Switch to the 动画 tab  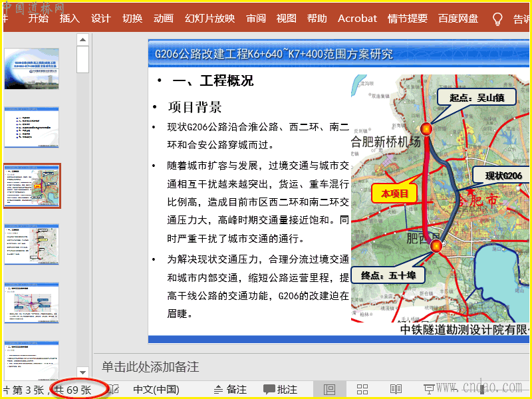click(163, 19)
